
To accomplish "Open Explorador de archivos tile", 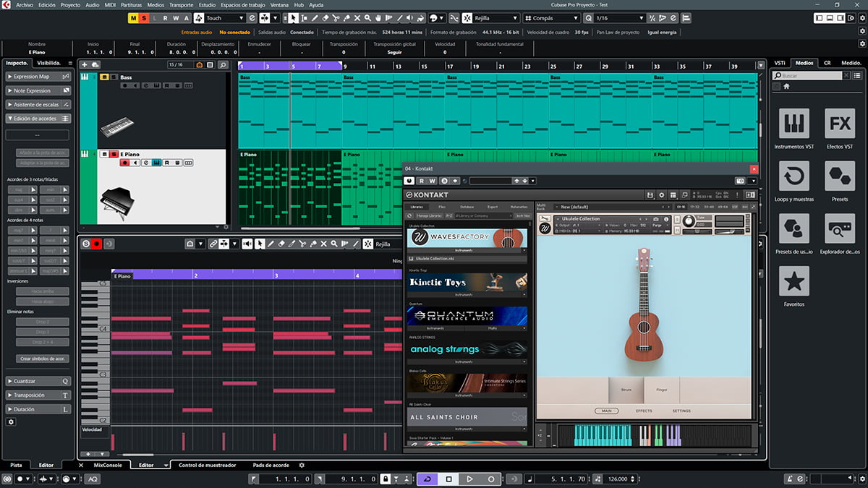I will (840, 228).
